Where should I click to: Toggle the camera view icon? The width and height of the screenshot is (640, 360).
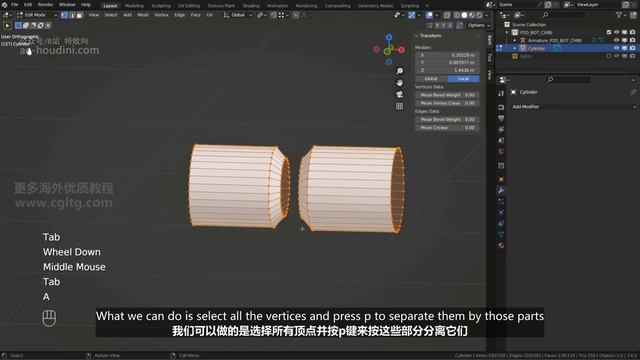[x=400, y=95]
